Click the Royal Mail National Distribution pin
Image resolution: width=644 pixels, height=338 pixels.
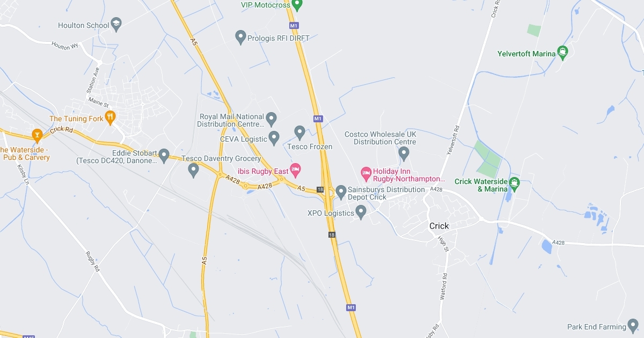coord(272,119)
